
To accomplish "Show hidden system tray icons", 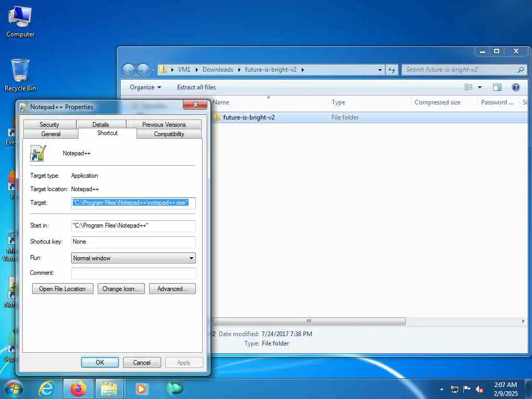I will pos(442,389).
